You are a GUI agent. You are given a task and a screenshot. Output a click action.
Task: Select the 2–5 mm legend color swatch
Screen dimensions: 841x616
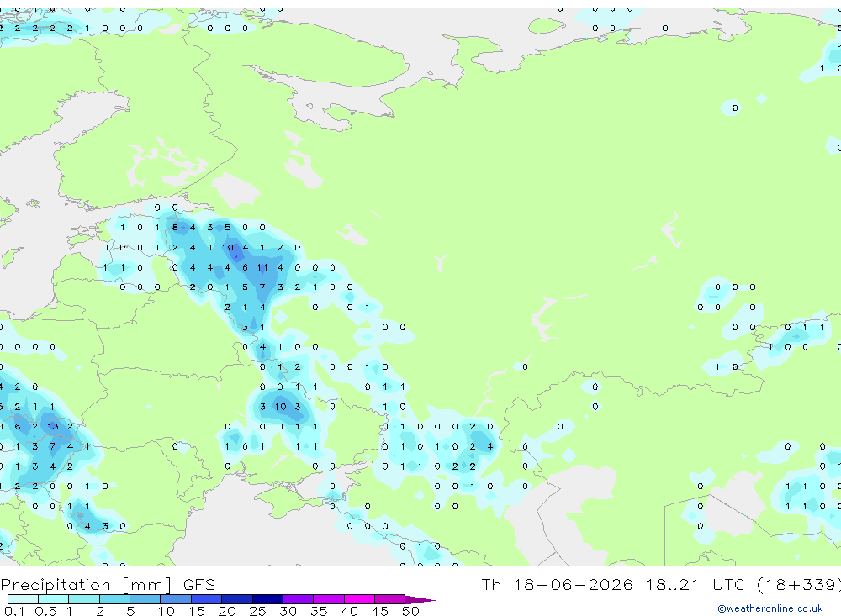[114, 599]
